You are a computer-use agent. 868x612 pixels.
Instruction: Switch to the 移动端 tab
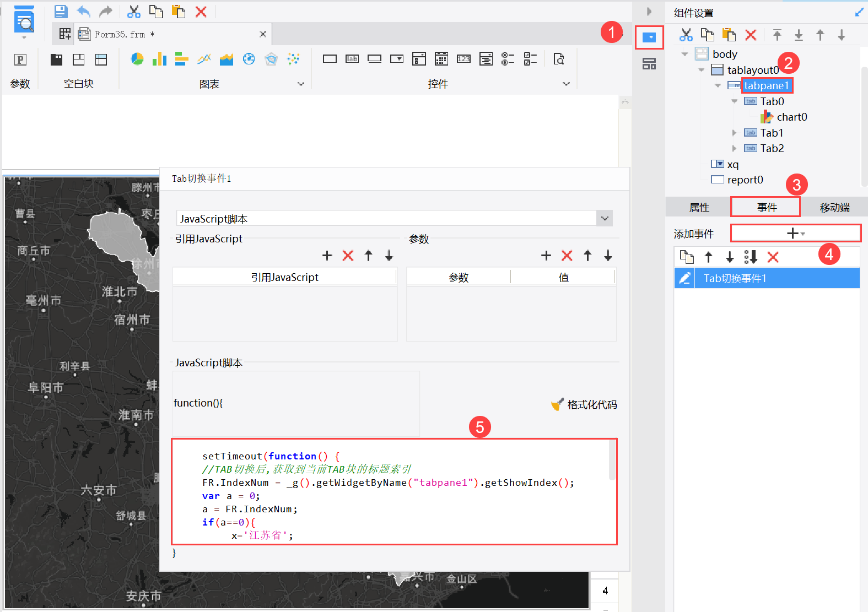(x=834, y=207)
